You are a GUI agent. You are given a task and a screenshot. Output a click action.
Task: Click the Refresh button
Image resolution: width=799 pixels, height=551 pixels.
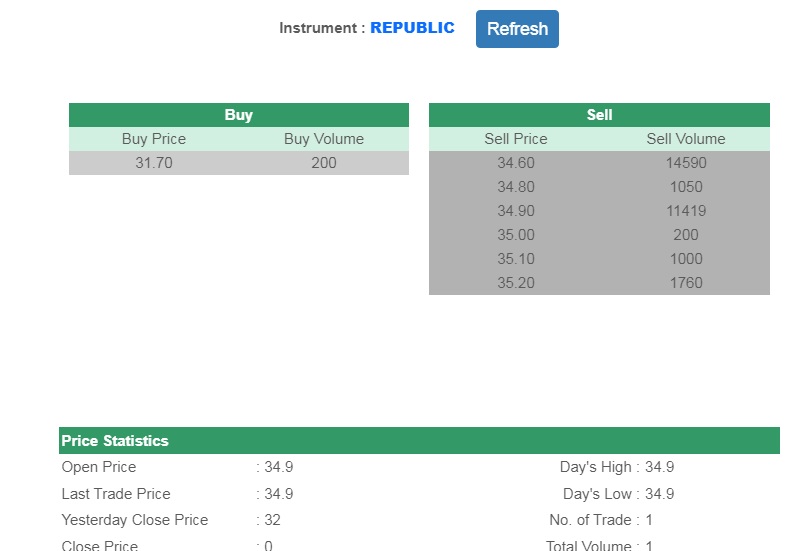tap(517, 29)
